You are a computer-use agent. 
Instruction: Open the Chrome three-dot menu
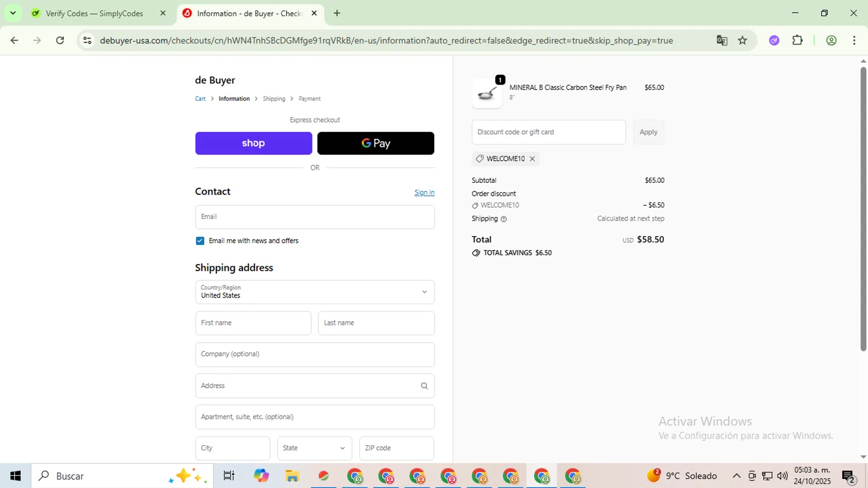coord(854,41)
